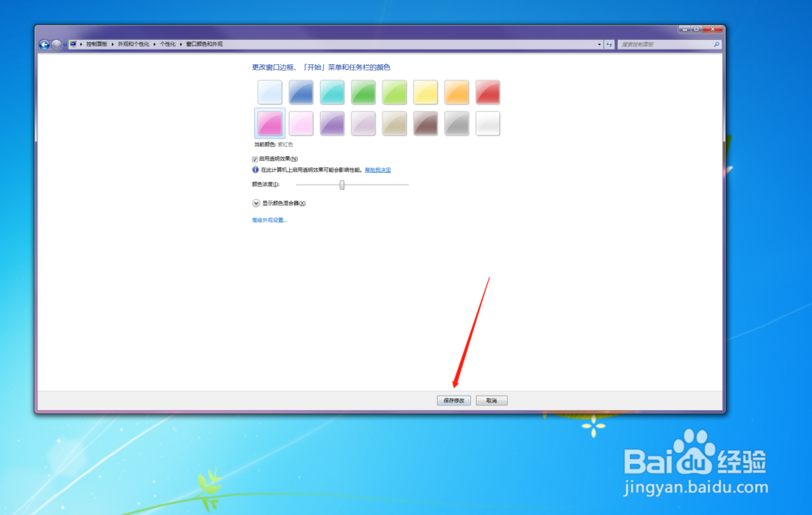
Task: Refresh the page with the address bar button
Action: click(x=609, y=45)
